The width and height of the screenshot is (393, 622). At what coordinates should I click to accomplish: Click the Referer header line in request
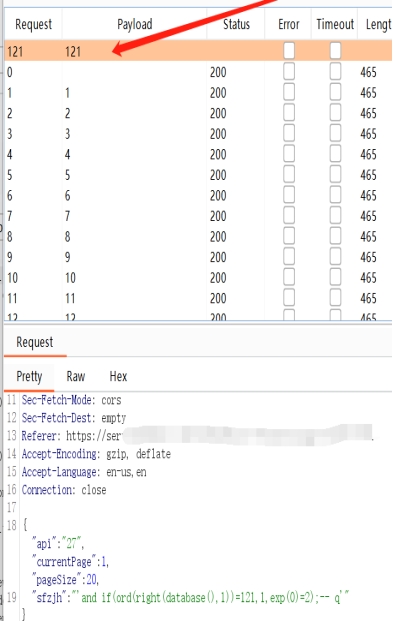point(197,436)
